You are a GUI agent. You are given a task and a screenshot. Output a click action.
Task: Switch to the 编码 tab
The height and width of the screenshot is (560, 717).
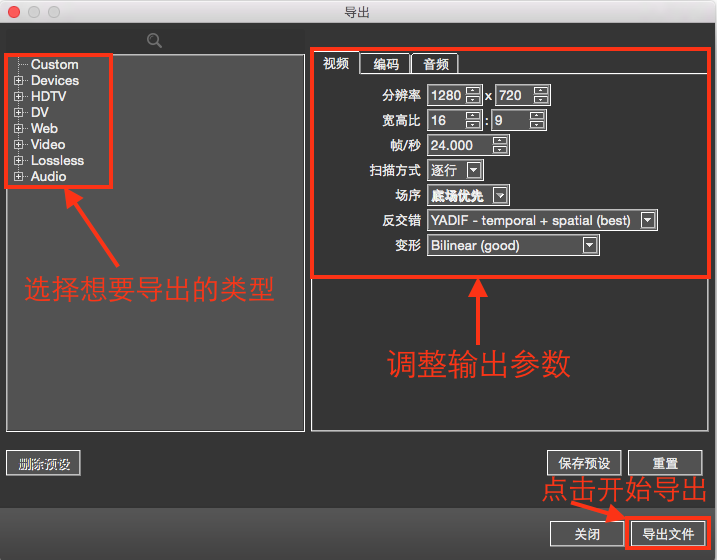point(386,64)
